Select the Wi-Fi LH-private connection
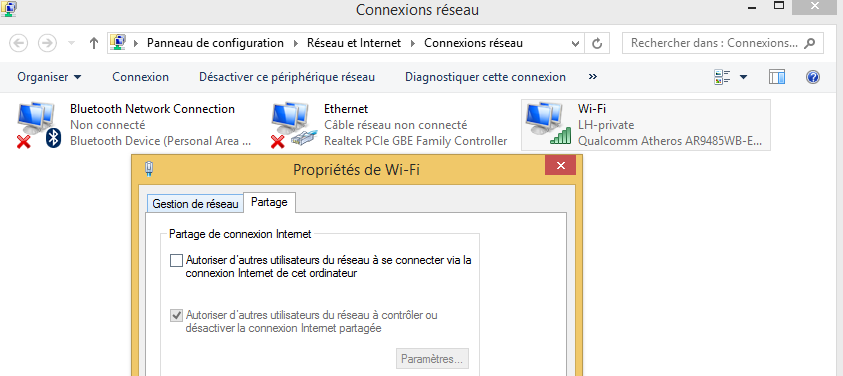 [x=646, y=125]
